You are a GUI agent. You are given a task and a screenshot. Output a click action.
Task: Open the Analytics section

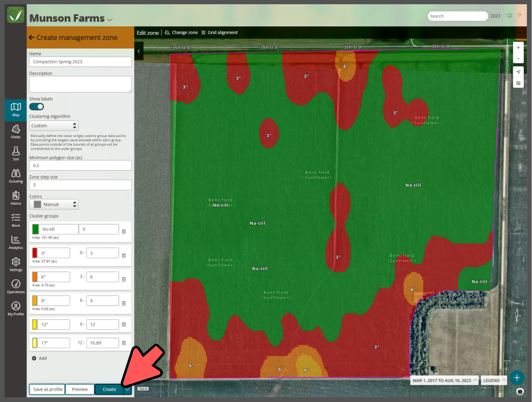coord(16,242)
